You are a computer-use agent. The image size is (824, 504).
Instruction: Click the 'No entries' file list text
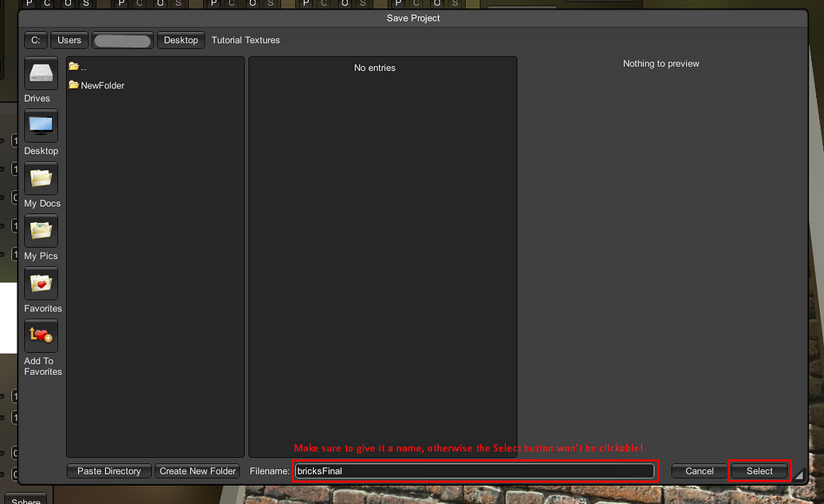[x=375, y=68]
